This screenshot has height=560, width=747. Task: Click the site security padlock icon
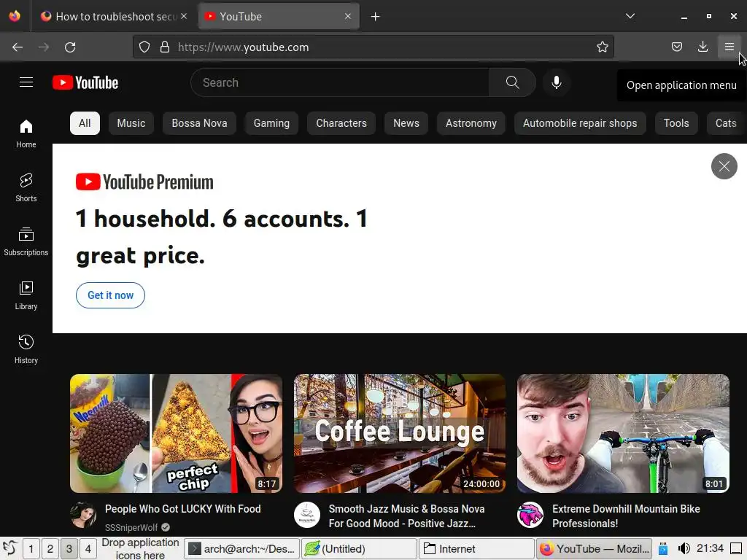click(x=165, y=47)
